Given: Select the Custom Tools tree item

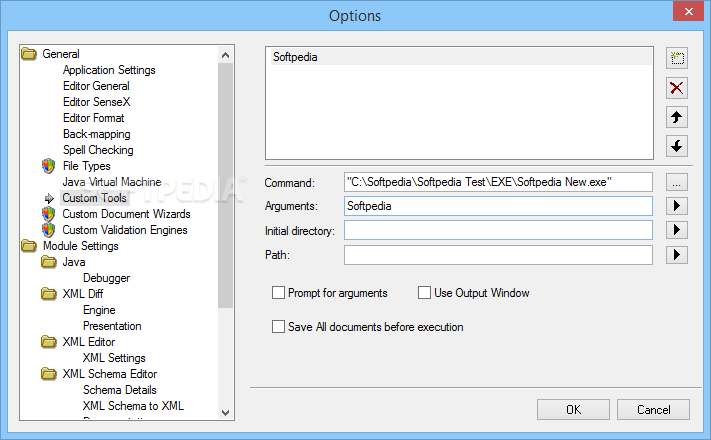Looking at the screenshot, I should pyautogui.click(x=94, y=198).
